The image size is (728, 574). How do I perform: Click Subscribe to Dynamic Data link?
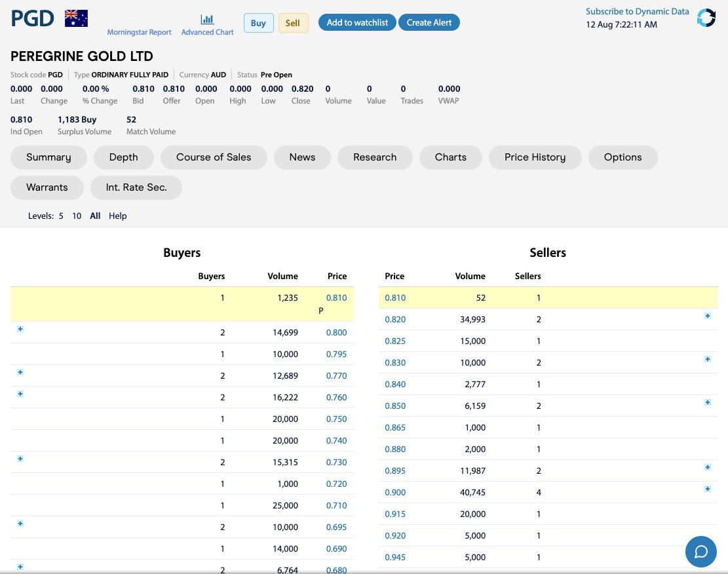(637, 12)
